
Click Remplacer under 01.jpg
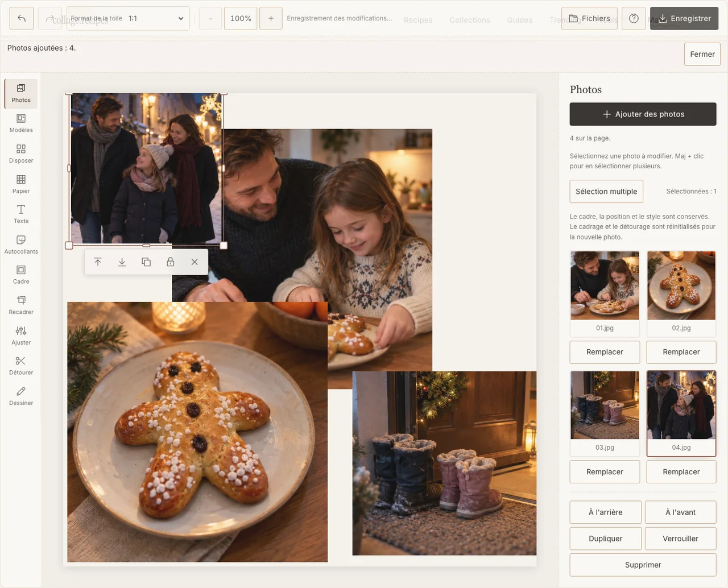[605, 352]
